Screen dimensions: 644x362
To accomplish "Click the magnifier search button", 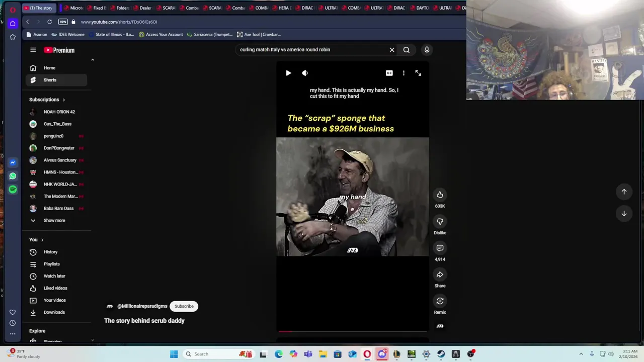I will click(406, 50).
